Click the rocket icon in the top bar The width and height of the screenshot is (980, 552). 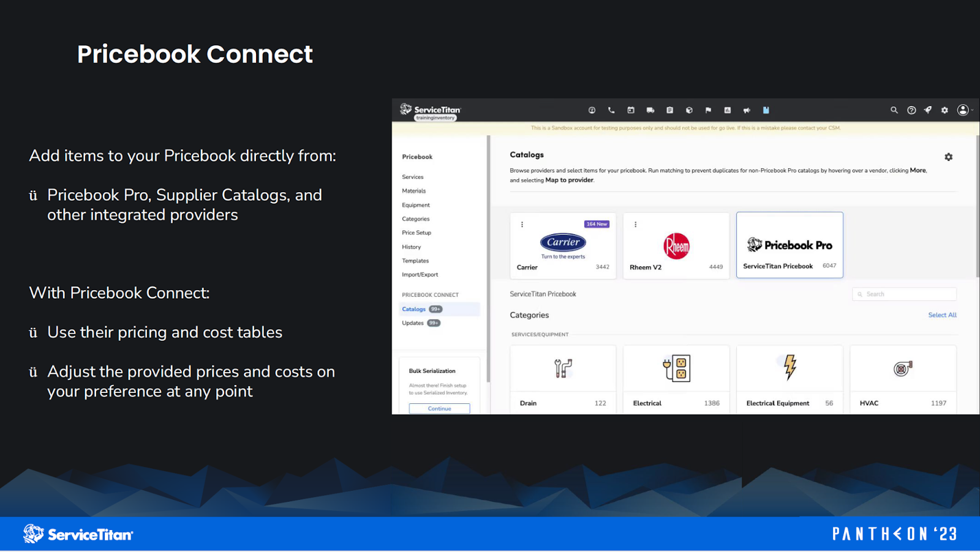(x=928, y=110)
